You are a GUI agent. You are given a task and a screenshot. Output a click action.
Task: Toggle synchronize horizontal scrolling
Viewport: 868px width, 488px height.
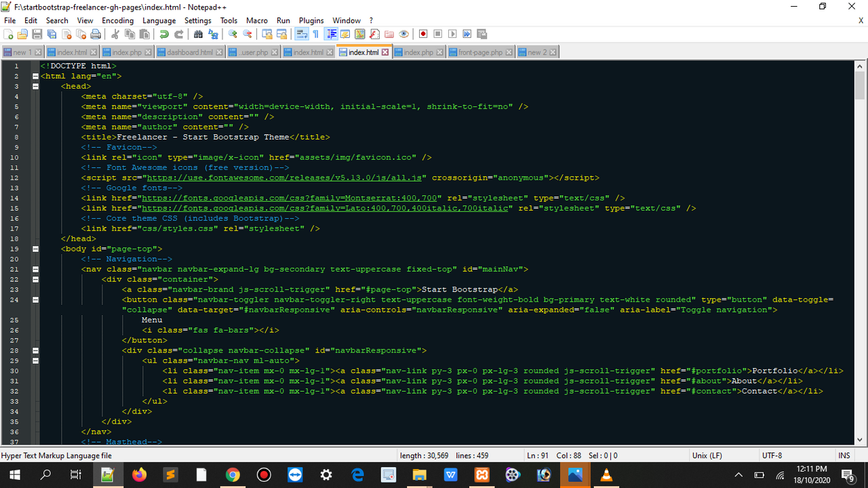[282, 34]
